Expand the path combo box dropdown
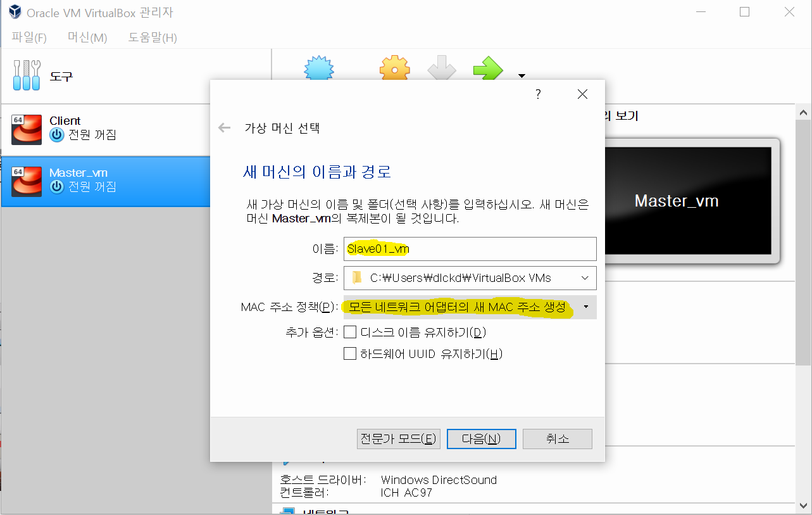812x515 pixels. (x=584, y=277)
